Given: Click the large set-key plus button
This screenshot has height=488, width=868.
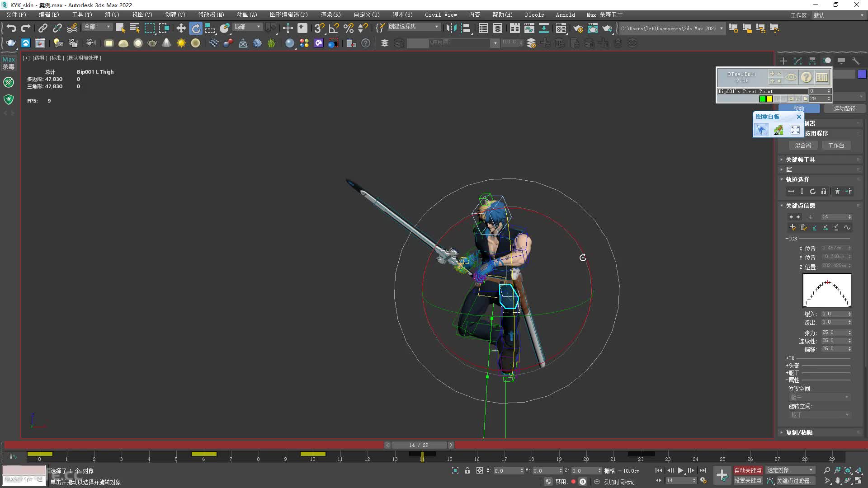Looking at the screenshot, I should pyautogui.click(x=722, y=475).
